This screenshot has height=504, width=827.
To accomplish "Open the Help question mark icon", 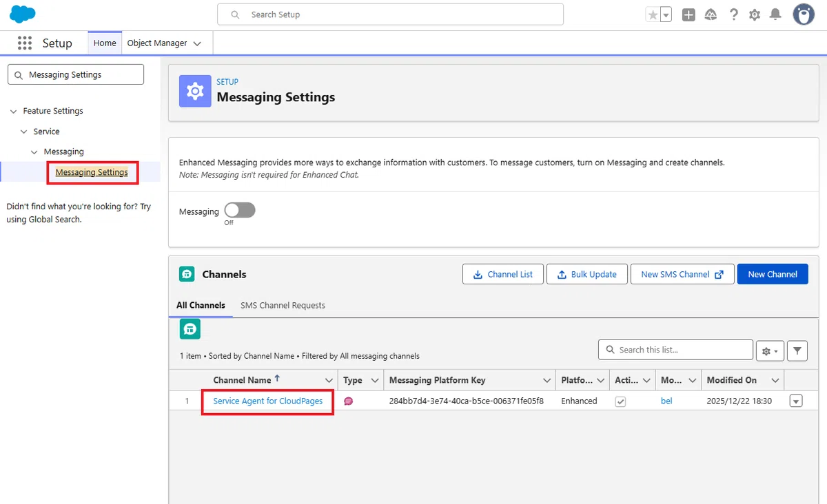I will tap(733, 14).
